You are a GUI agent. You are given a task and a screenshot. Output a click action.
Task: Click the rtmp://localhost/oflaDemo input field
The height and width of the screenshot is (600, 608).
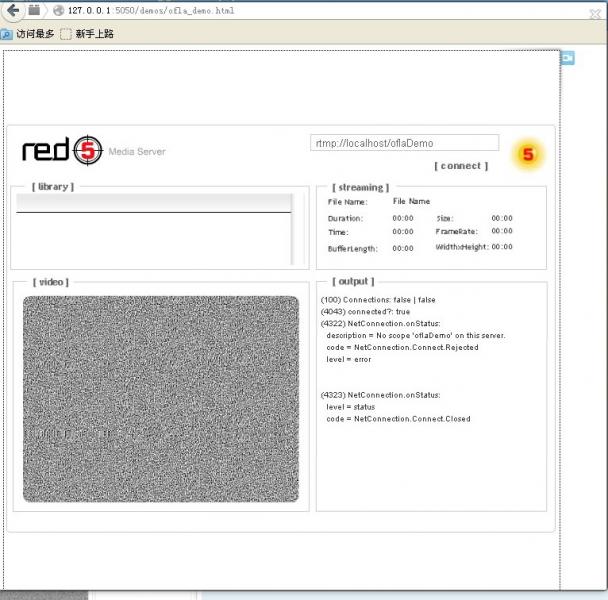coord(404,143)
